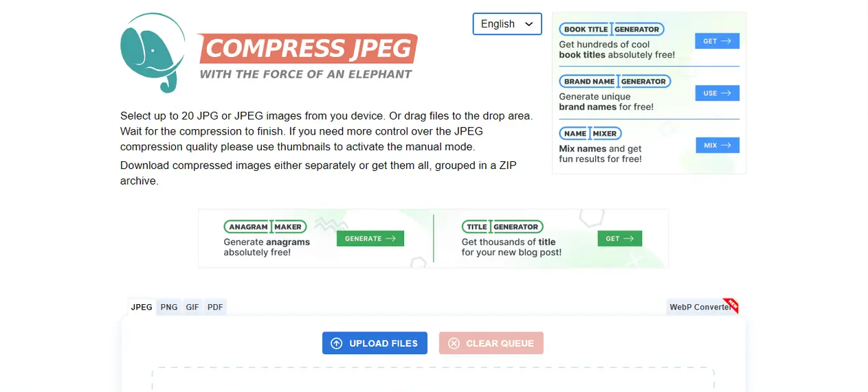Click the Compress JPEG banner title
The width and height of the screenshot is (868, 392).
(308, 49)
